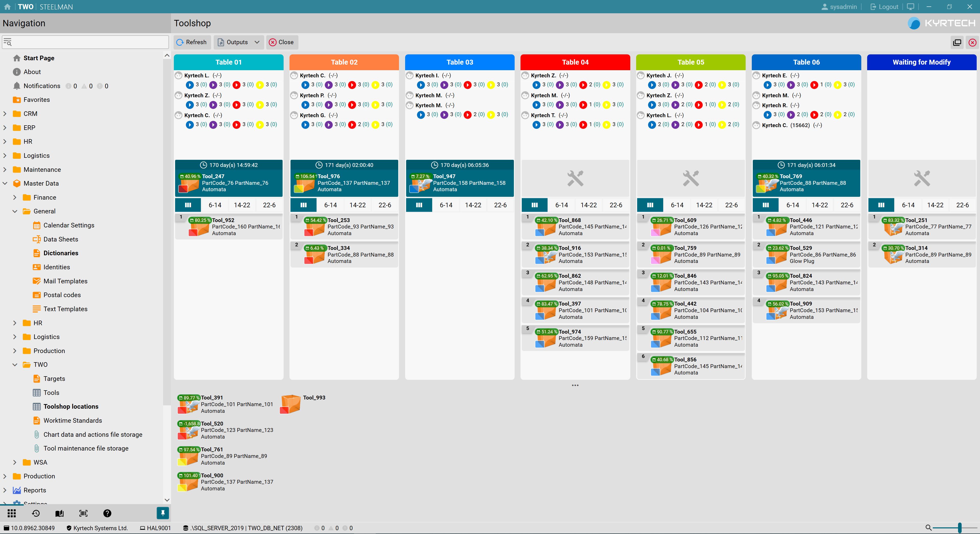The width and height of the screenshot is (980, 534).
Task: Click the barcode scanner icon
Action: coord(83,514)
